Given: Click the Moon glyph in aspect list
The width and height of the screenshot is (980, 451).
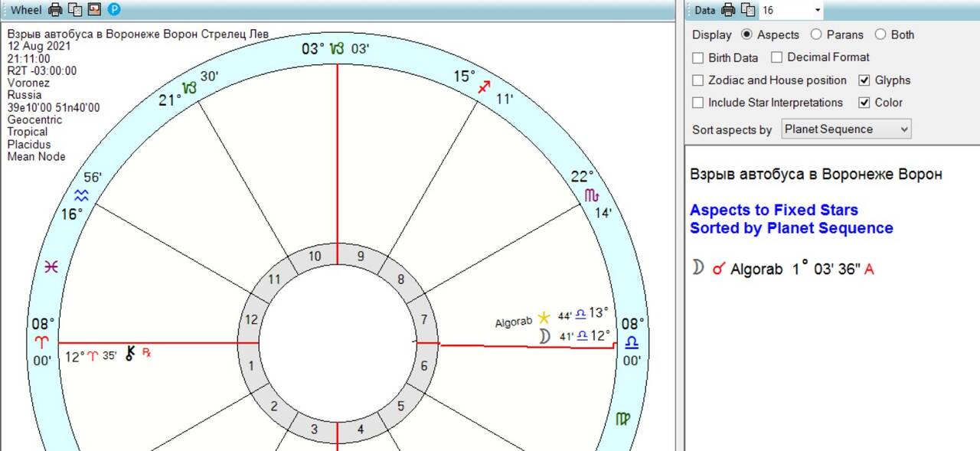Looking at the screenshot, I should click(697, 267).
